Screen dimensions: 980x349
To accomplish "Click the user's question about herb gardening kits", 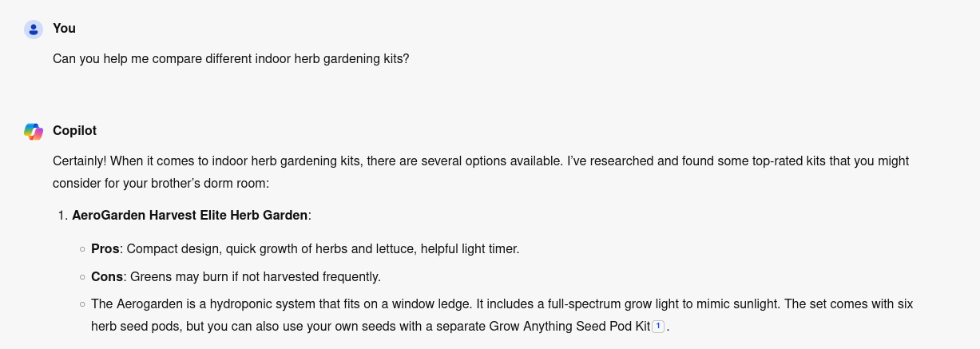I will [x=231, y=59].
